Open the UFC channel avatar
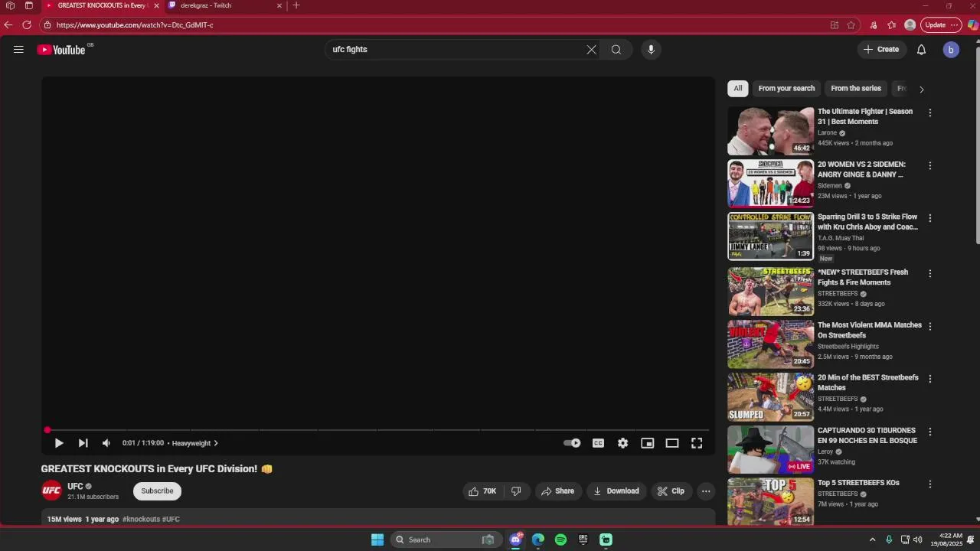 coord(51,491)
